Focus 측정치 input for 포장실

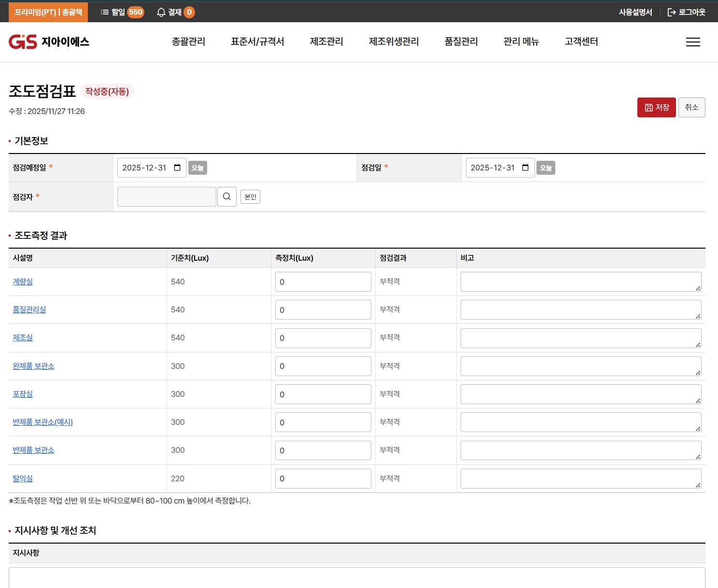point(323,394)
